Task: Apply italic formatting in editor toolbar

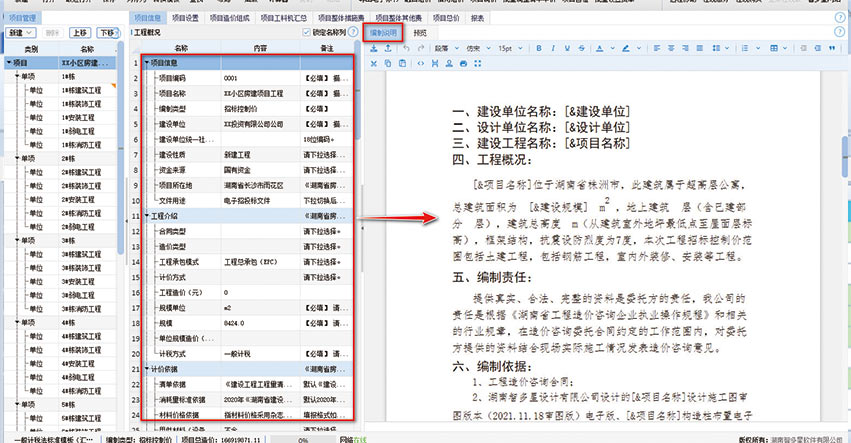Action: coord(553,48)
